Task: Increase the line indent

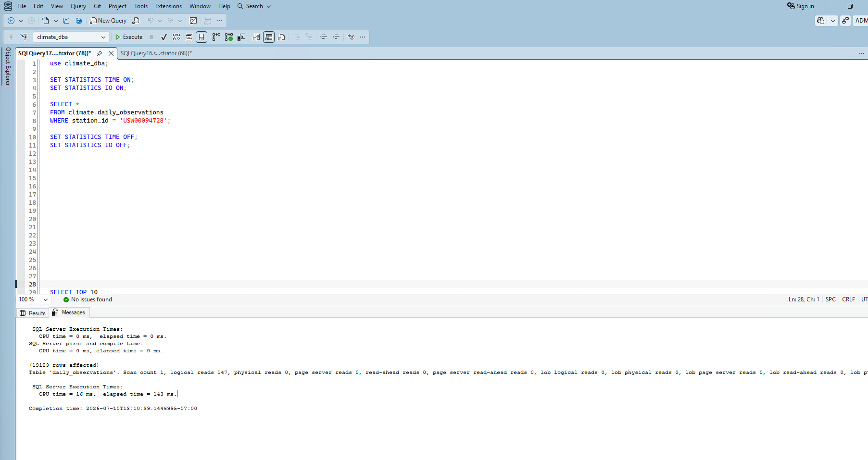Action: click(336, 37)
